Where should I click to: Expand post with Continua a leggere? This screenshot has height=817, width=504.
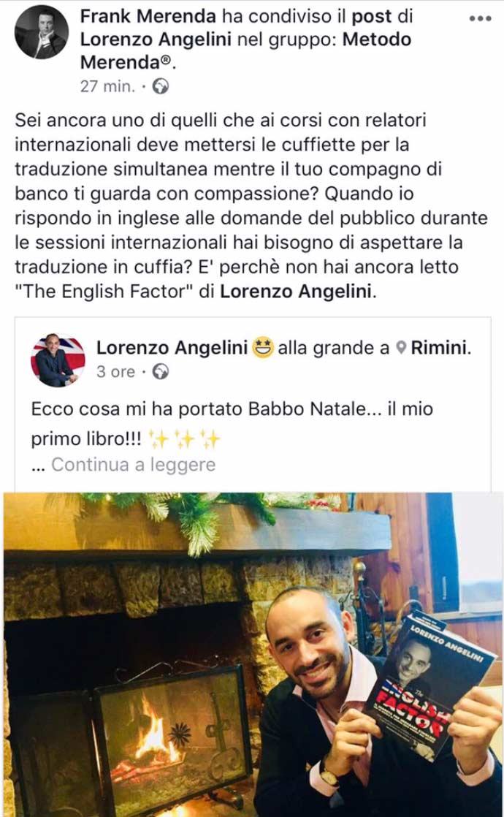coord(133,464)
